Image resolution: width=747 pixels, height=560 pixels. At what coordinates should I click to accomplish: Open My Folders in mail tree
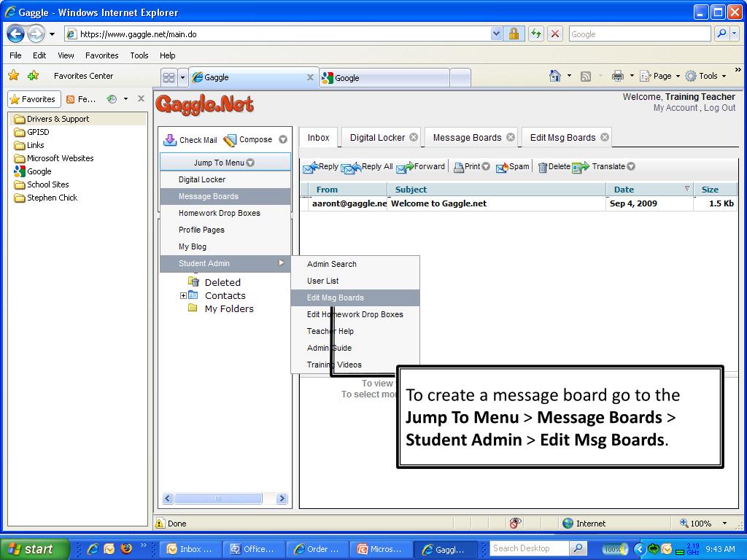click(221, 308)
